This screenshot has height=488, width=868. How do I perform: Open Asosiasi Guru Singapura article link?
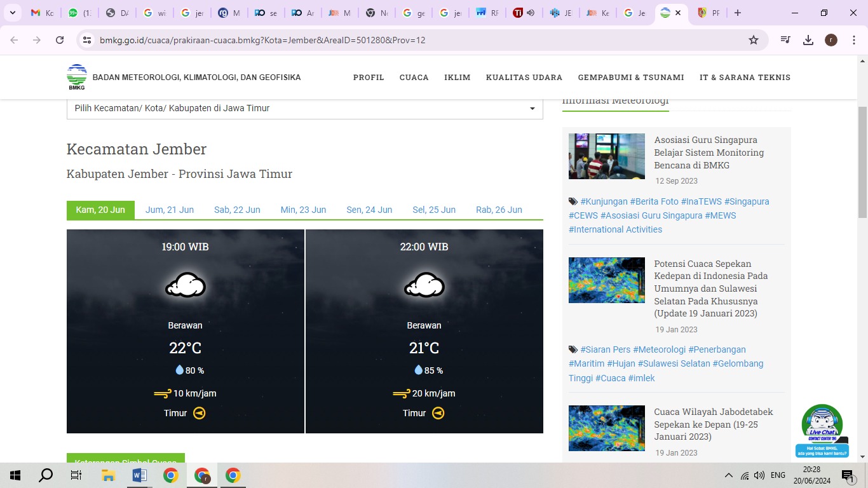pyautogui.click(x=709, y=152)
